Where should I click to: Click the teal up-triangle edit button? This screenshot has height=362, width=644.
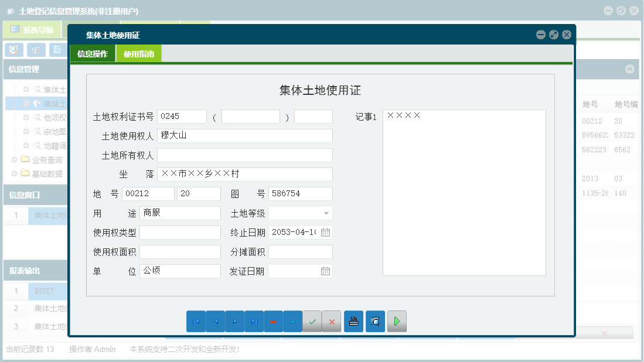[293, 322]
